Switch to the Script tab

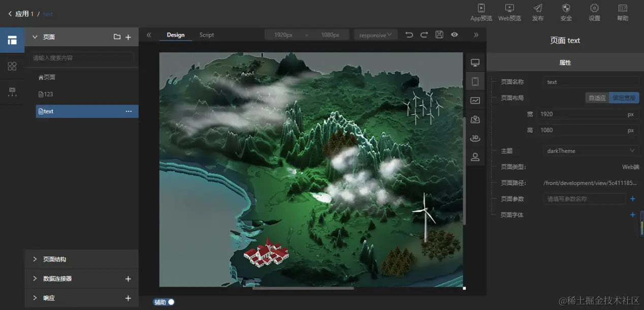(x=207, y=35)
